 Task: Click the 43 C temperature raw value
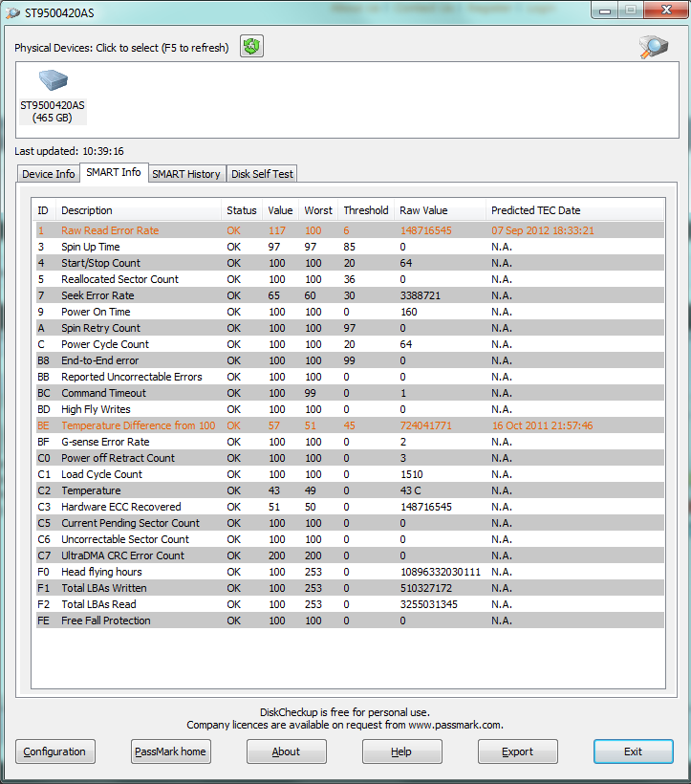pyautogui.click(x=410, y=490)
